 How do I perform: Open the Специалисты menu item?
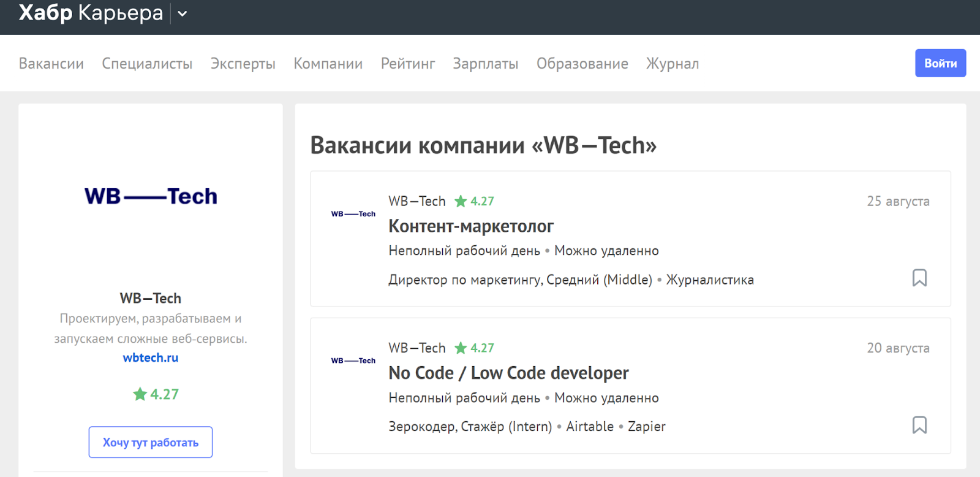(x=147, y=64)
